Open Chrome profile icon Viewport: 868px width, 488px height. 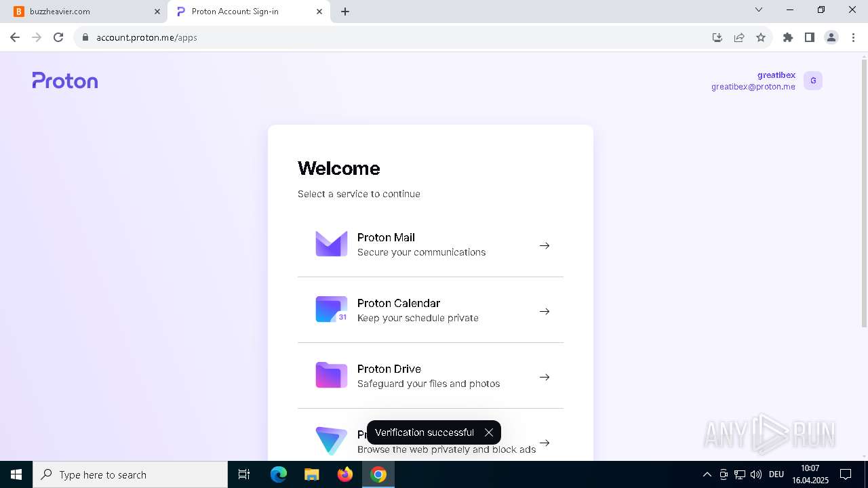831,37
